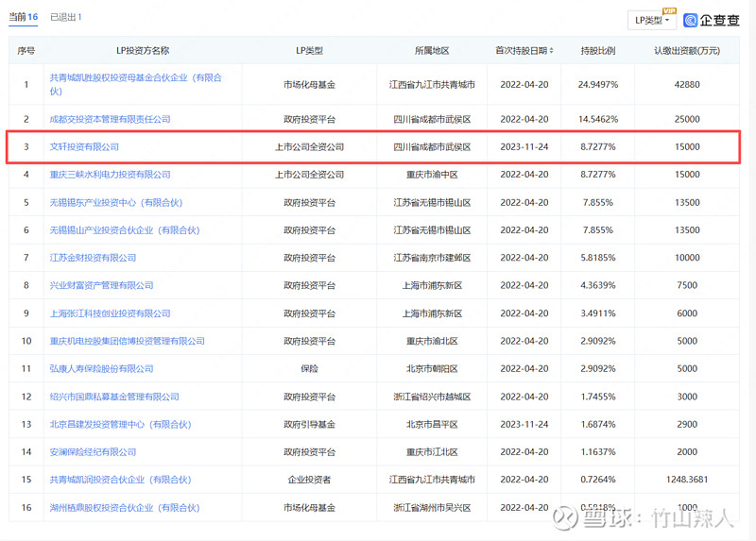Screen dimensions: 756x541
Task: Switch to the 当前 16 tab
Action: pos(26,17)
